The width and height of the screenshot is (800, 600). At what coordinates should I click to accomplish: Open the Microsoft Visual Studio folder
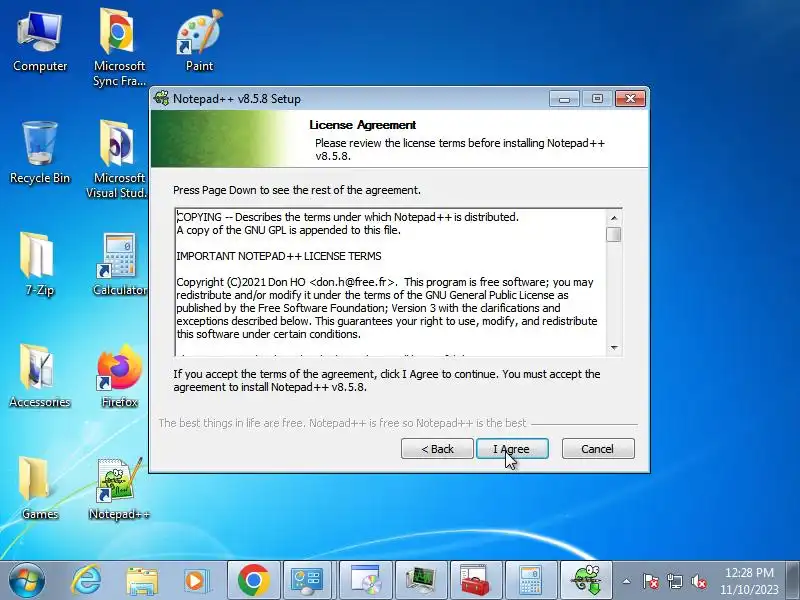click(x=117, y=158)
